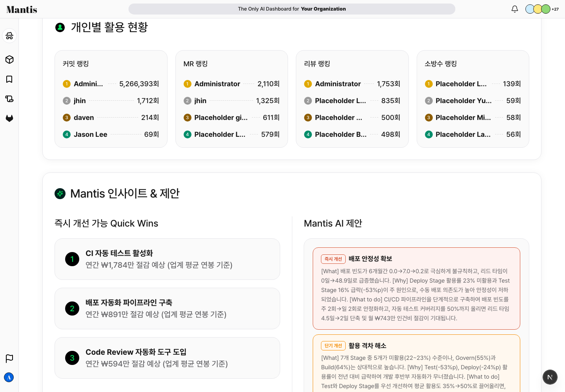Select the 배포 자동화 파이프라인 구축 quick win
This screenshot has height=392, width=565.
coord(167,309)
